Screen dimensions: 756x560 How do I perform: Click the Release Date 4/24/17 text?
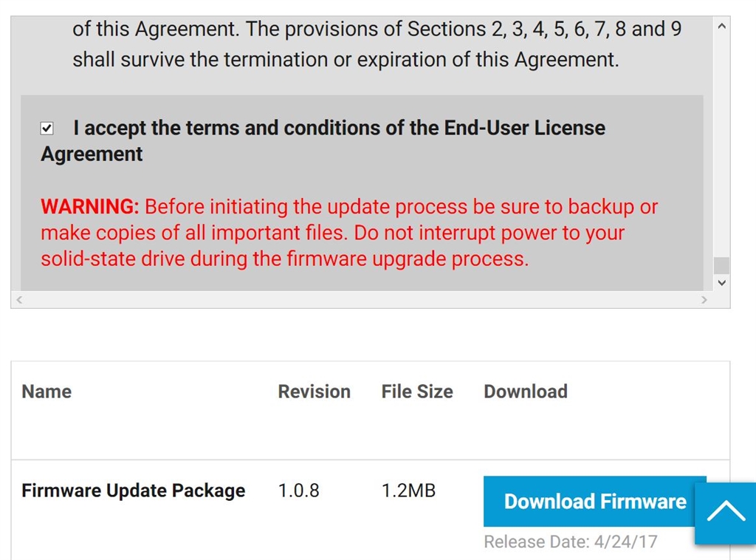click(570, 542)
